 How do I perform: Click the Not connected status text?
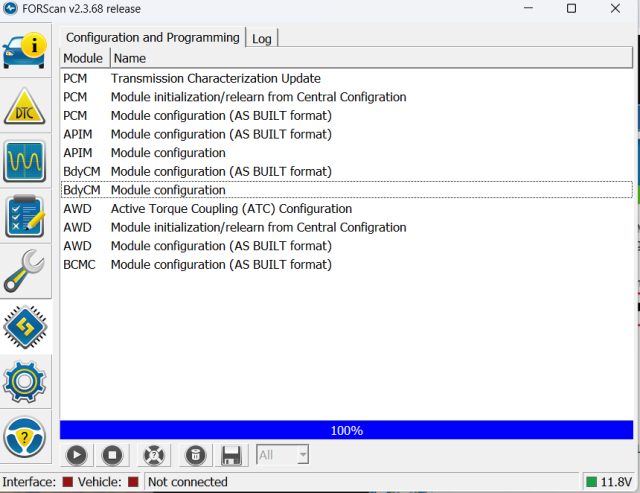[188, 482]
